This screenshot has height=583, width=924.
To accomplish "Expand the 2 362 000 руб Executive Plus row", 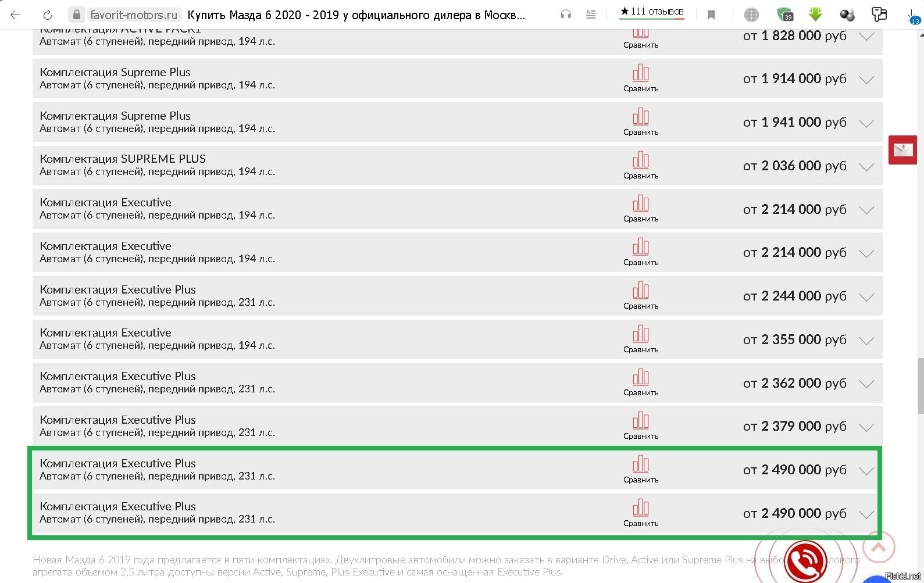I will pos(866,384).
